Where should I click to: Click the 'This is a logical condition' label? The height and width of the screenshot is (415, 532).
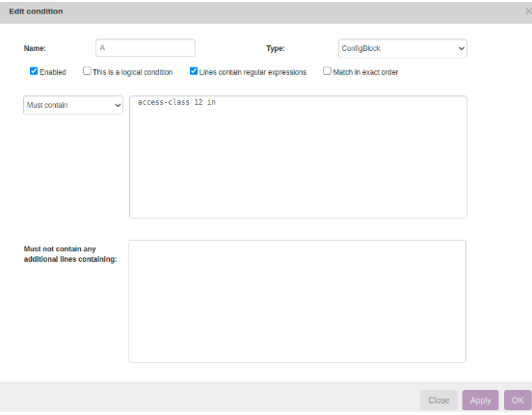tap(133, 72)
